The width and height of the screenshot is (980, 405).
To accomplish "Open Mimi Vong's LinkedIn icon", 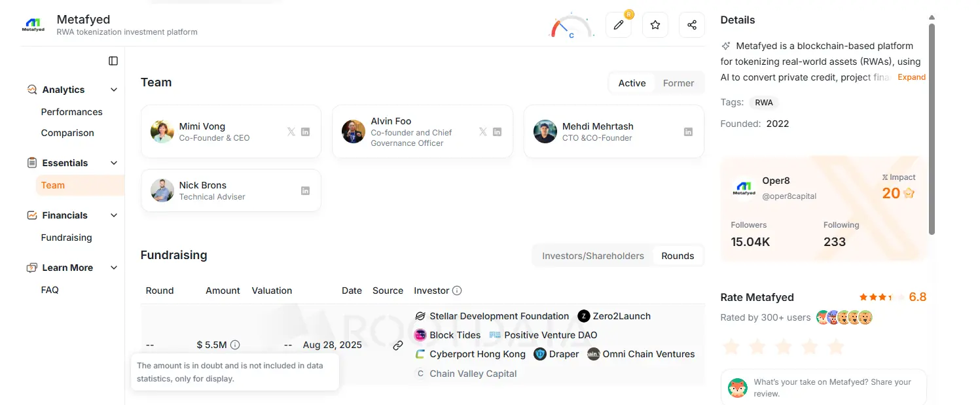I will [306, 132].
